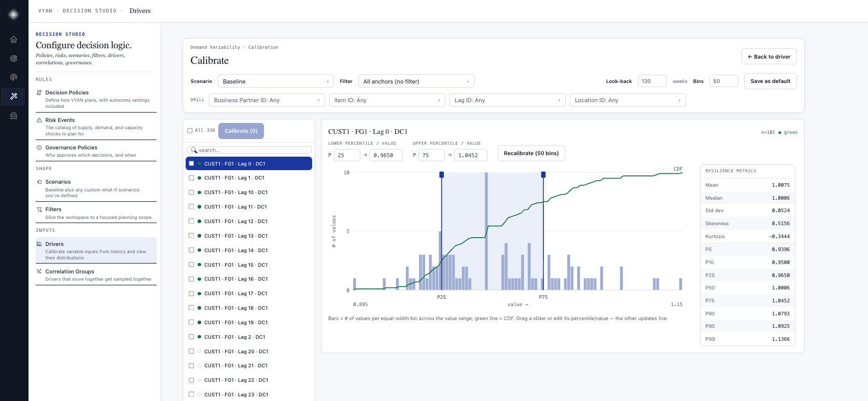The image size is (868, 401).
Task: Click Recalibrate (50 bins) button
Action: click(x=531, y=153)
